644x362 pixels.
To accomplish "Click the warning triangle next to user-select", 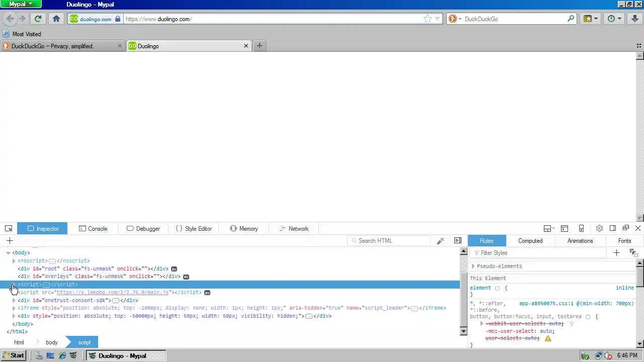I will click(548, 338).
